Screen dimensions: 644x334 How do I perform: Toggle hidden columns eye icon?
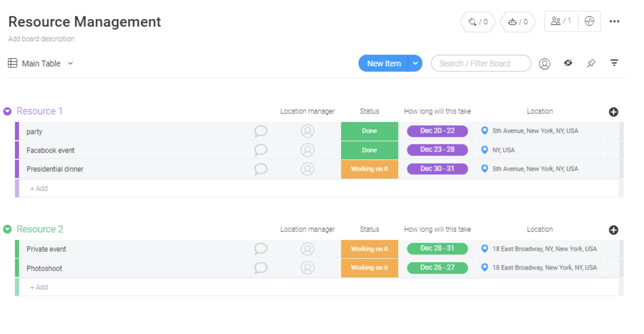(x=568, y=63)
